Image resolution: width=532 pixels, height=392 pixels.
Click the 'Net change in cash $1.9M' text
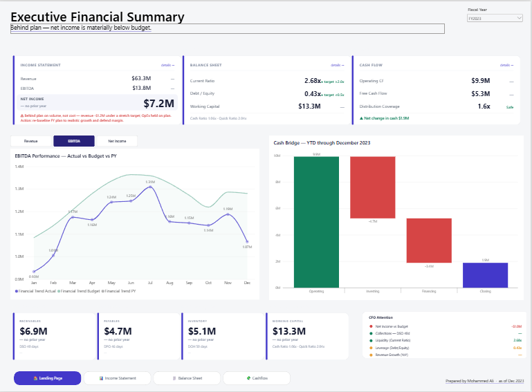click(387, 118)
